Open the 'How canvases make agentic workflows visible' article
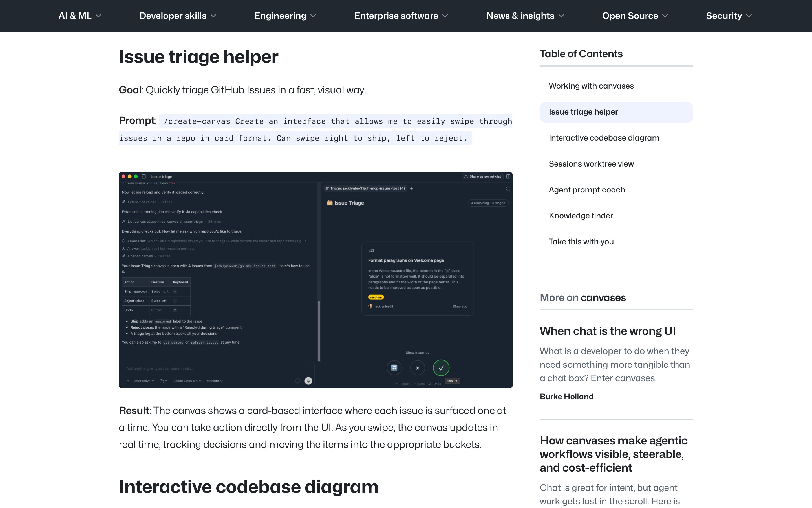The height and width of the screenshot is (508, 812). coord(613,454)
